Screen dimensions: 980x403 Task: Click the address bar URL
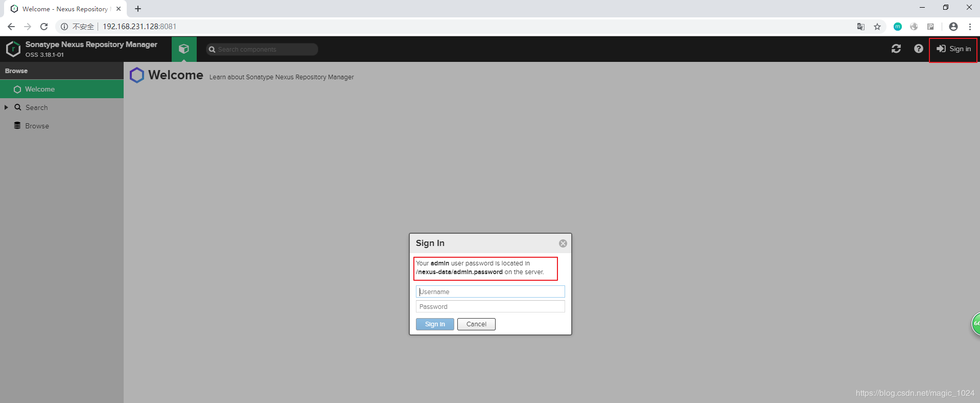139,27
